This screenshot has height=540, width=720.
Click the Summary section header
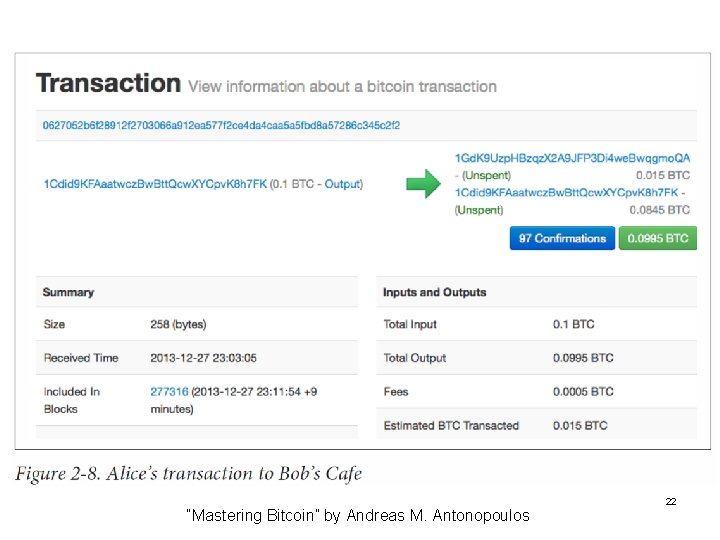click(x=68, y=293)
